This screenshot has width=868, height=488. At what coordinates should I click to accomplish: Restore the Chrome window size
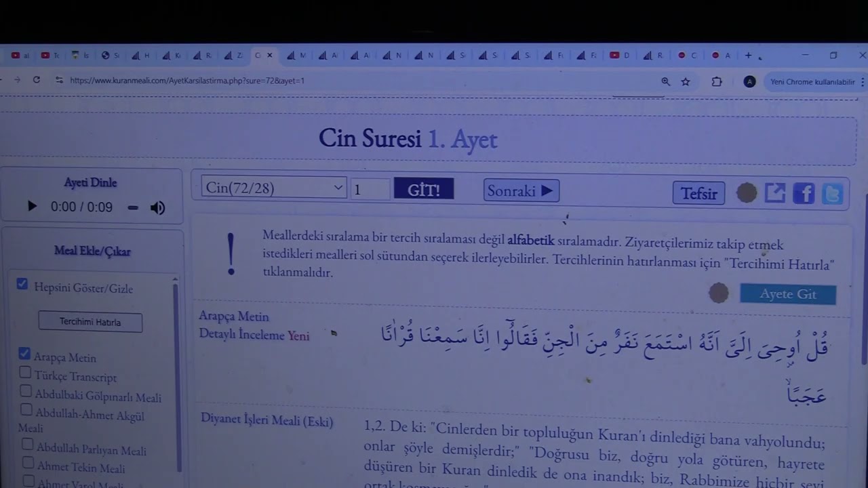coord(833,55)
